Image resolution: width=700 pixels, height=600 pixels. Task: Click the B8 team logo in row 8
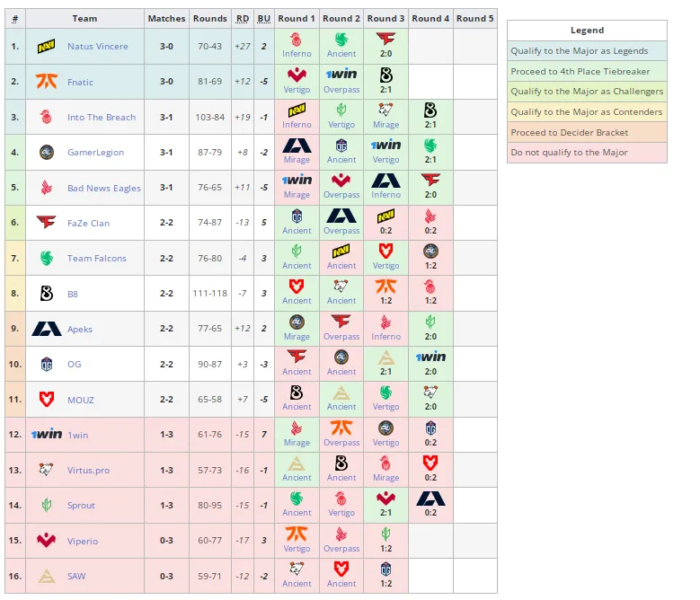point(47,293)
